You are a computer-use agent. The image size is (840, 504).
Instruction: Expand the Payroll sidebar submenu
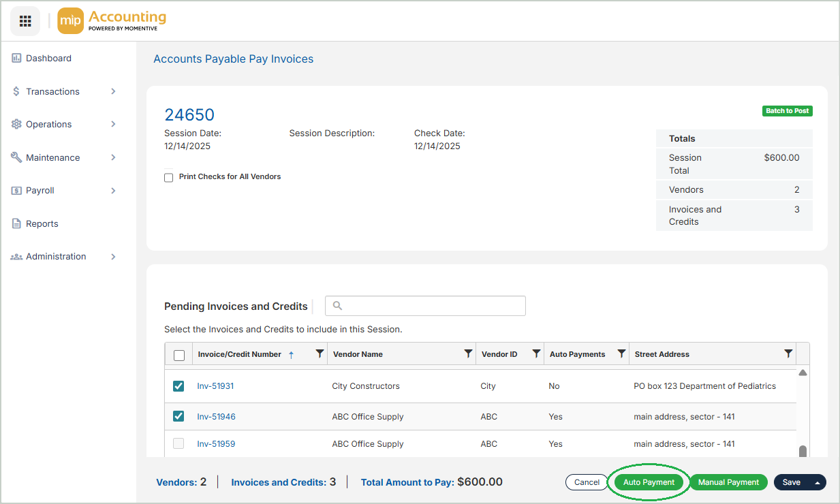[113, 191]
